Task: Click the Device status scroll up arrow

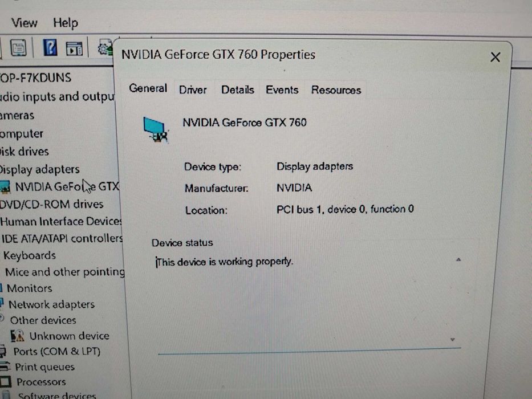Action: click(458, 259)
